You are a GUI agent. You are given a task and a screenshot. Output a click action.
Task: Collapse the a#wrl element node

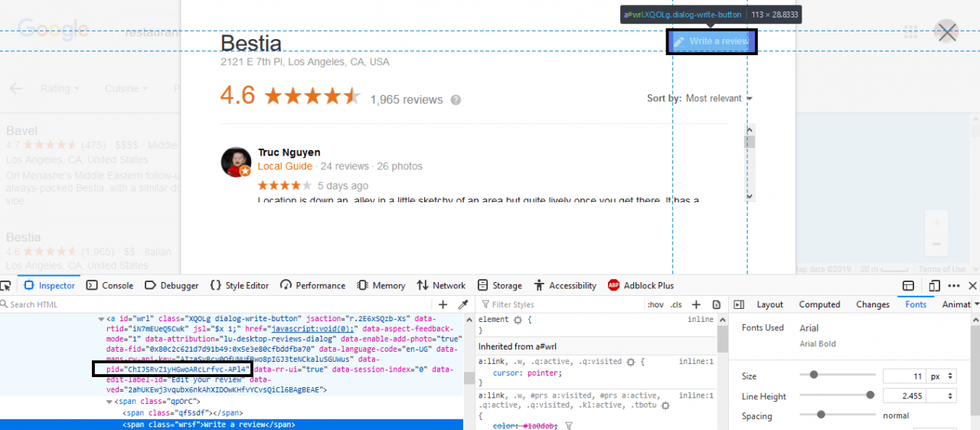coord(101,319)
